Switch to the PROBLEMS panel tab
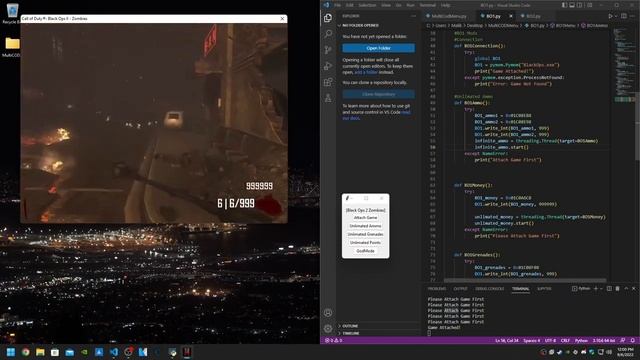The height and width of the screenshot is (360, 640). [x=437, y=289]
